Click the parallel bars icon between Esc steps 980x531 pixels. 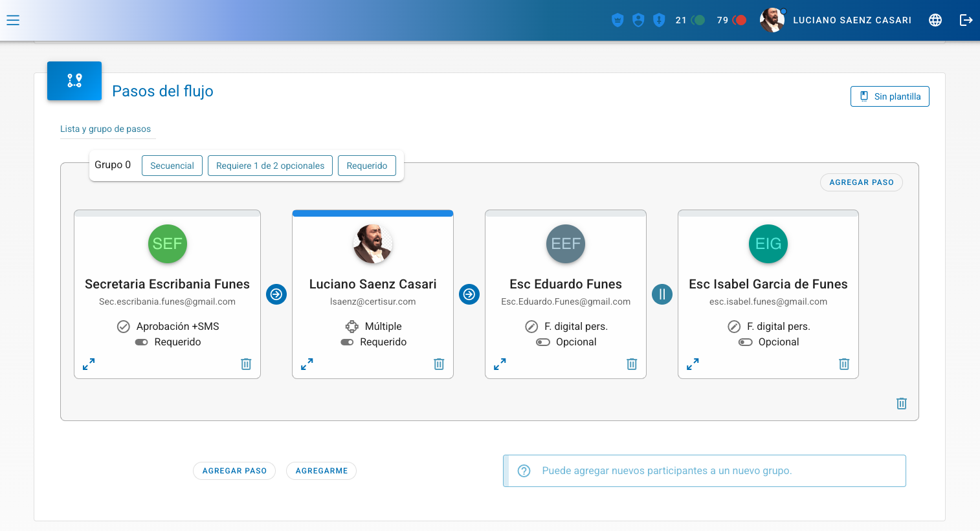coord(662,294)
